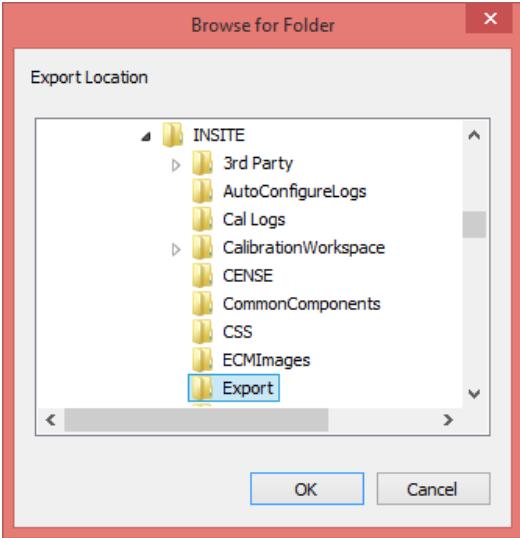Click the vertical scrollbar up arrow
520x538 pixels.
tap(474, 135)
